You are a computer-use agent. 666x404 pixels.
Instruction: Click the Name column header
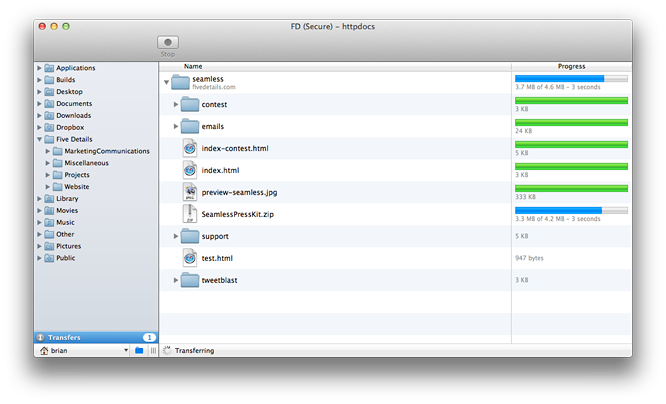193,66
